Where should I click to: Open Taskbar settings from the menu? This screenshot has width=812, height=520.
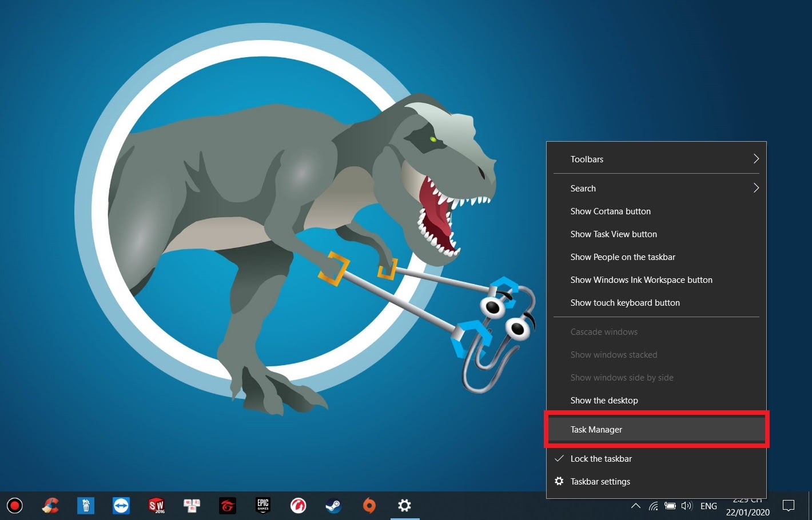[x=656, y=482]
